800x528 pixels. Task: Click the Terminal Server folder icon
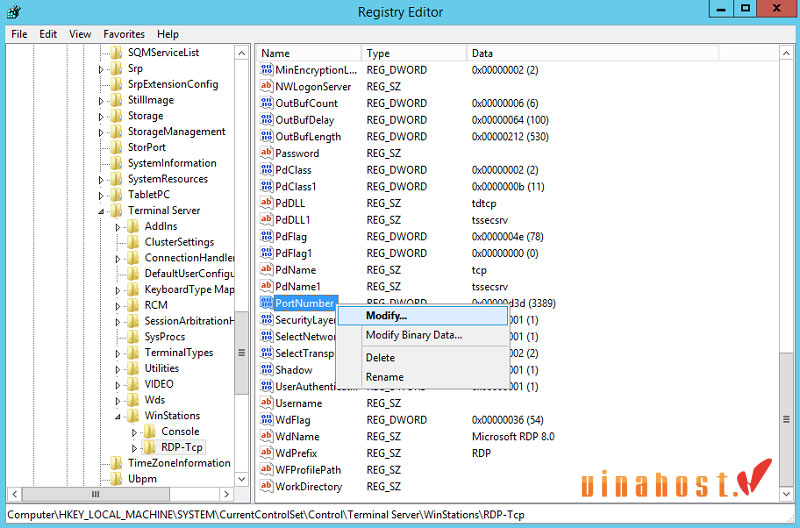[116, 211]
